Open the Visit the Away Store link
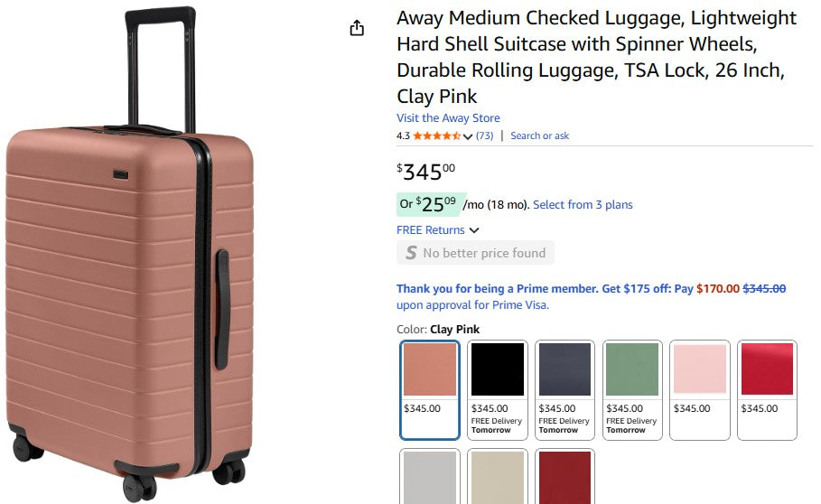Viewport: 821px width, 504px height. point(448,118)
